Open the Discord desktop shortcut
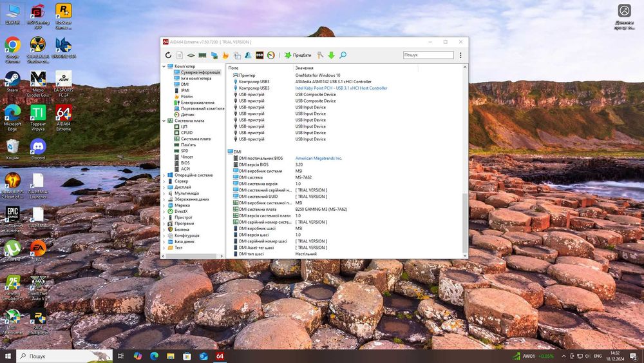This screenshot has width=644, height=363. point(38,148)
